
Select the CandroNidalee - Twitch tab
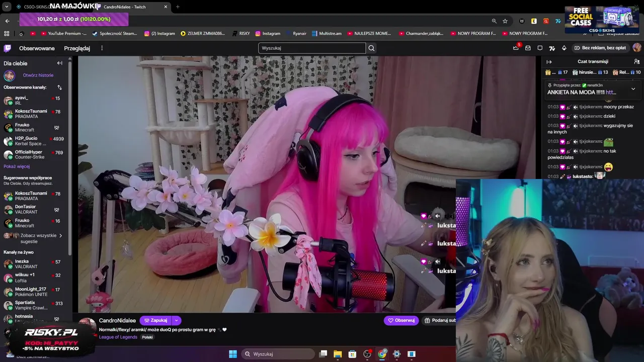pos(133,7)
